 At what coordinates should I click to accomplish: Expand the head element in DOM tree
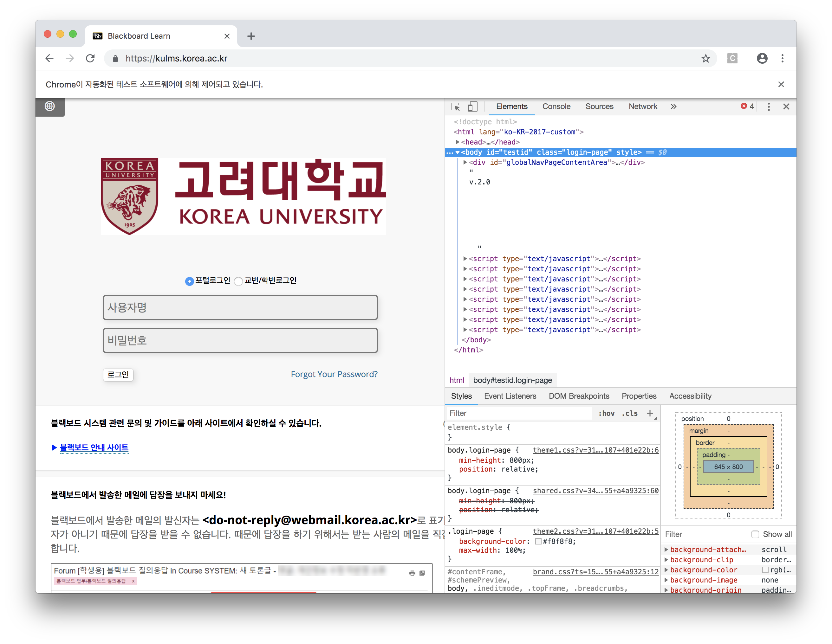click(457, 142)
